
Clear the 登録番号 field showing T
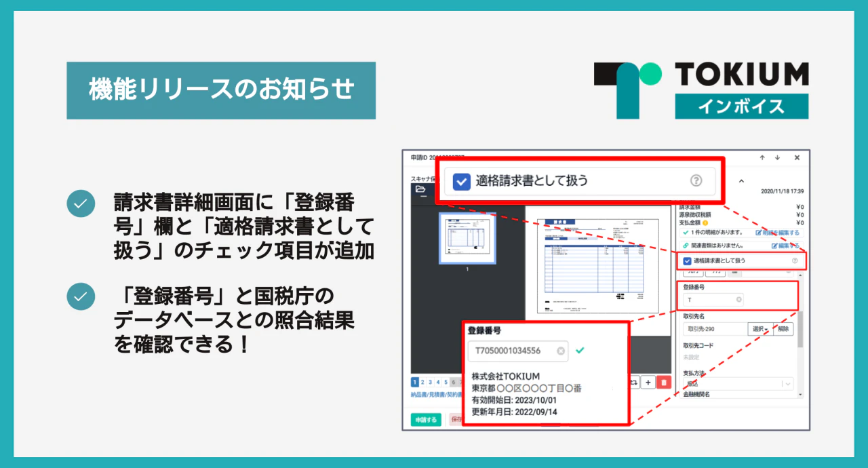click(738, 299)
